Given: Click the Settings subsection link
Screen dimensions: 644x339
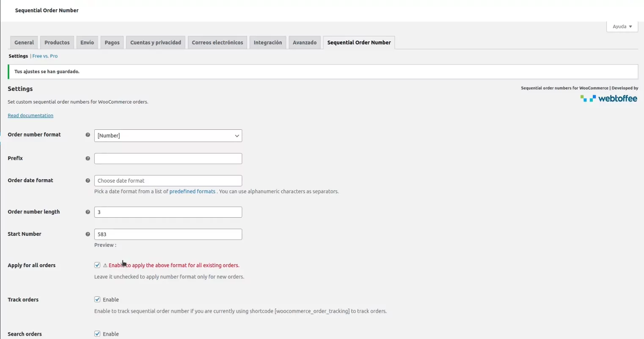Looking at the screenshot, I should 18,56.
